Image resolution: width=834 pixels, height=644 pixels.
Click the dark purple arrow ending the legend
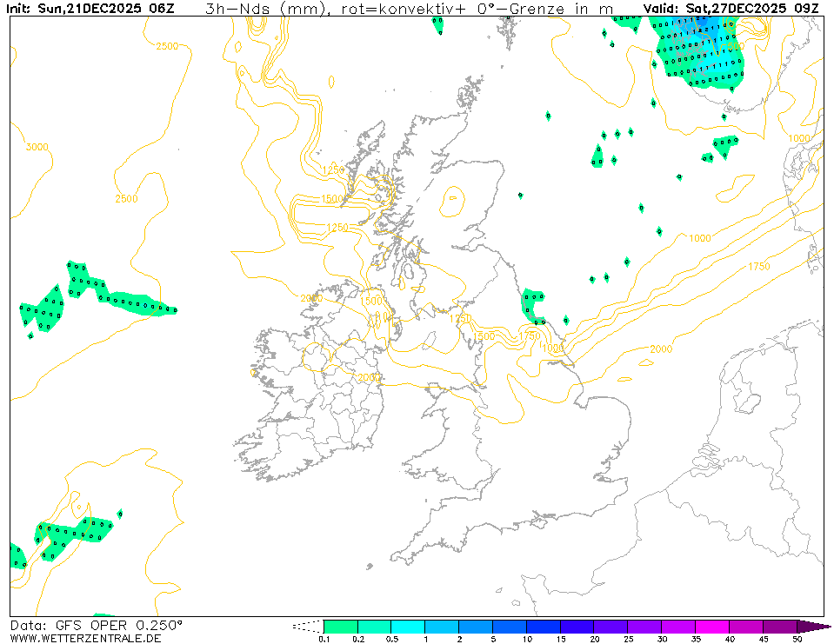click(x=814, y=627)
